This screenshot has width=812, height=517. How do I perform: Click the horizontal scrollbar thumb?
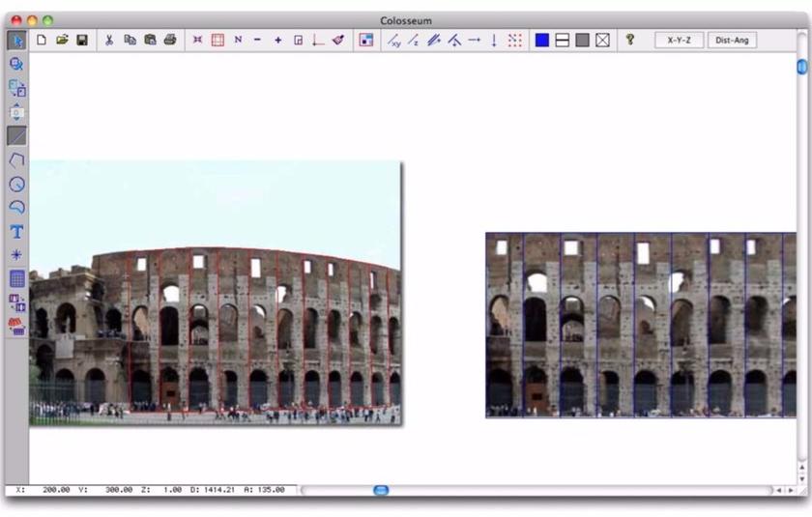381,490
